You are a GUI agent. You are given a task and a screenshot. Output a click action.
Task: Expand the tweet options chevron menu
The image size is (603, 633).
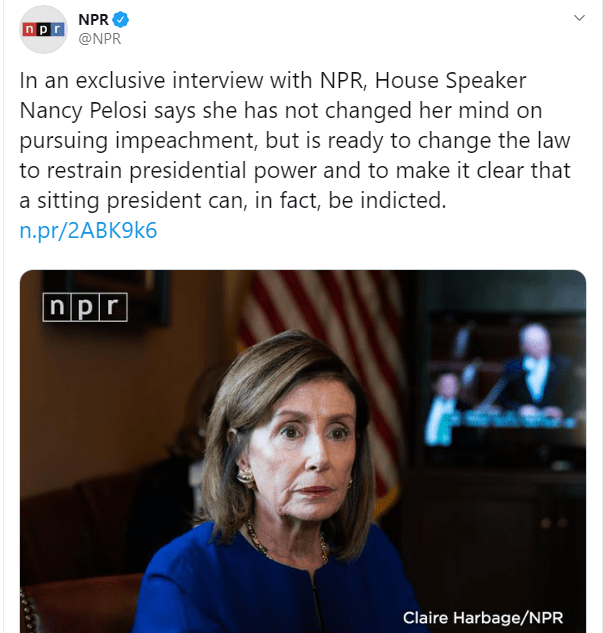[x=579, y=18]
